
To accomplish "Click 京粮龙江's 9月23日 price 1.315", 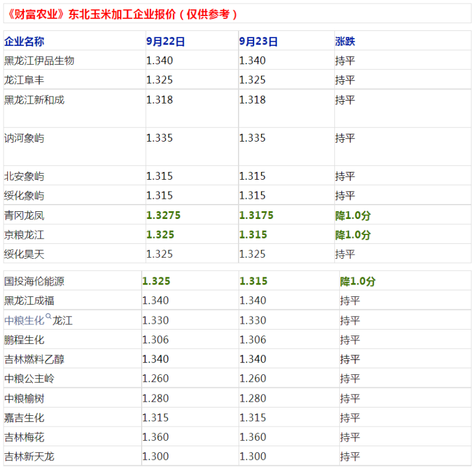I will (253, 234).
